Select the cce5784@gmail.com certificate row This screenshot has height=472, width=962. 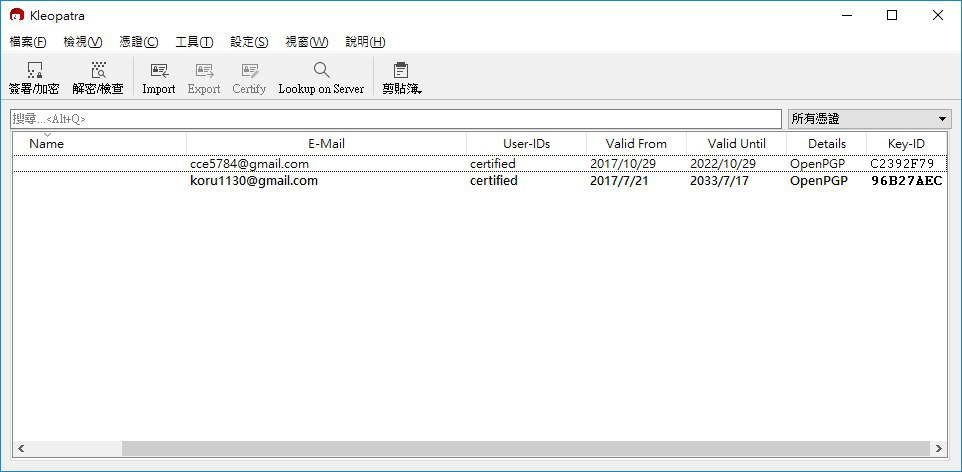[480, 164]
